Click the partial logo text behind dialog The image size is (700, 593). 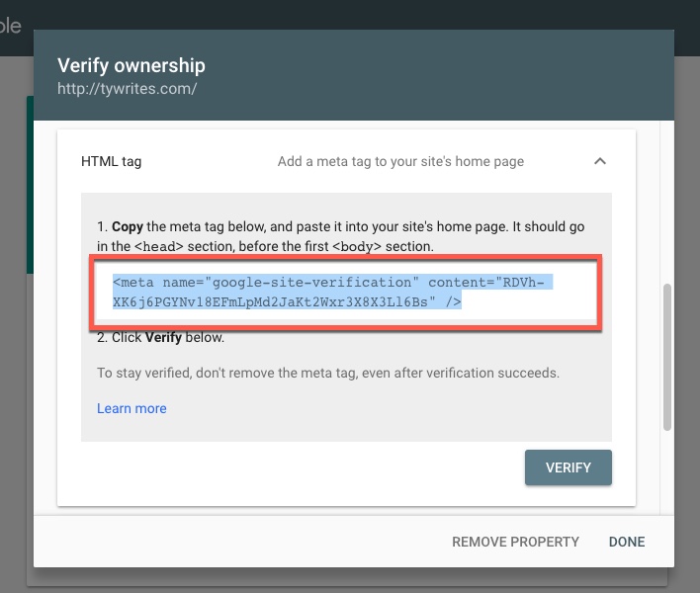click(10, 27)
